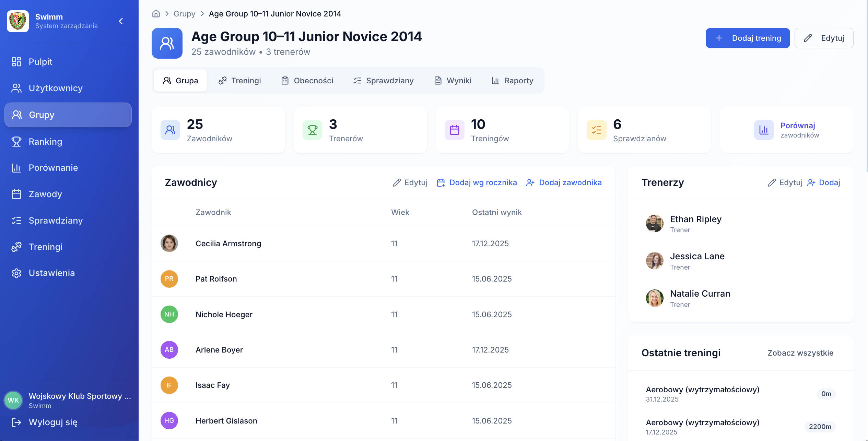Viewport: 868px width, 441px height.
Task: Collapse the sidebar with the chevron arrow
Action: tap(121, 21)
